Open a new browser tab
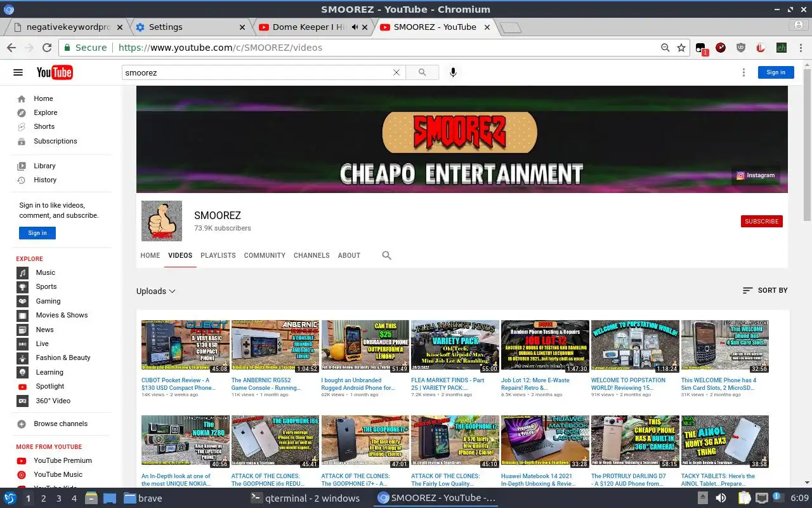The width and height of the screenshot is (812, 508). coord(511,27)
